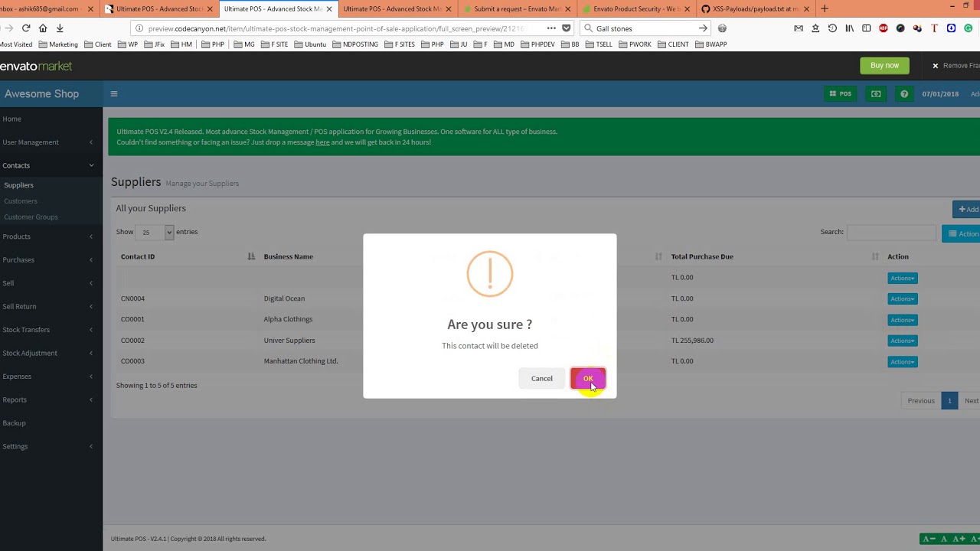Submit the Gall stones search with the arrow

pyautogui.click(x=703, y=28)
